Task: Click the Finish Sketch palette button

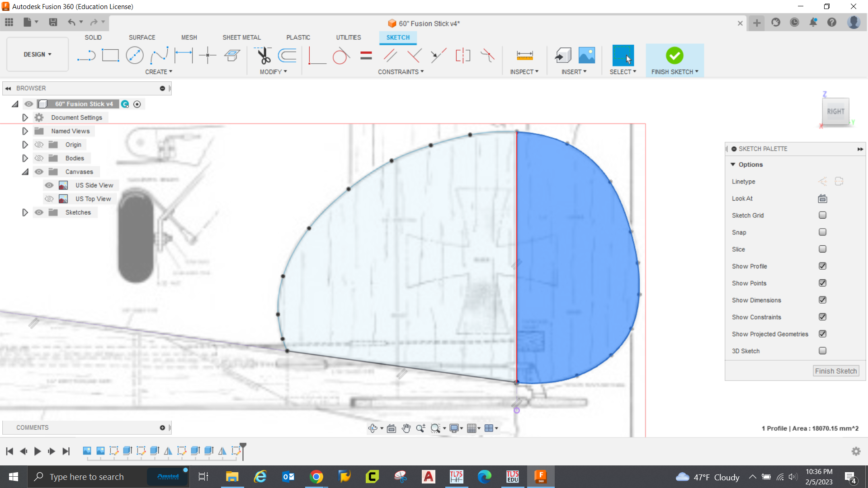Action: click(x=835, y=371)
